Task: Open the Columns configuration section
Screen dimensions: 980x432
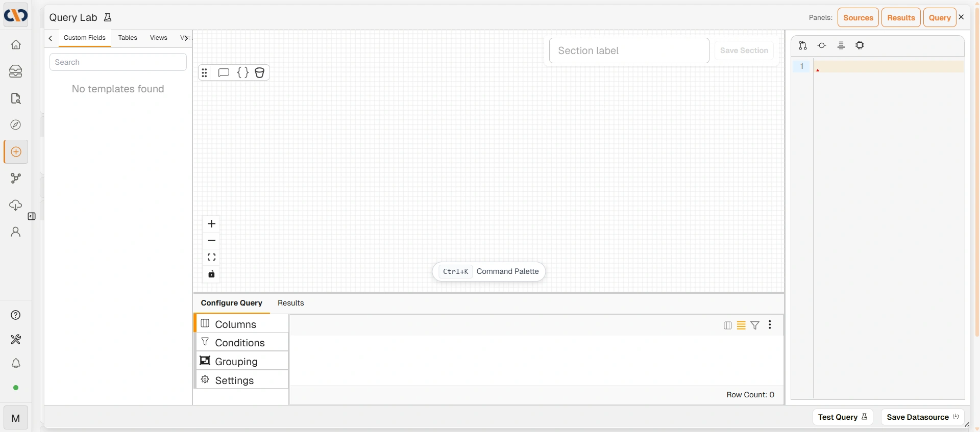Action: (241, 324)
